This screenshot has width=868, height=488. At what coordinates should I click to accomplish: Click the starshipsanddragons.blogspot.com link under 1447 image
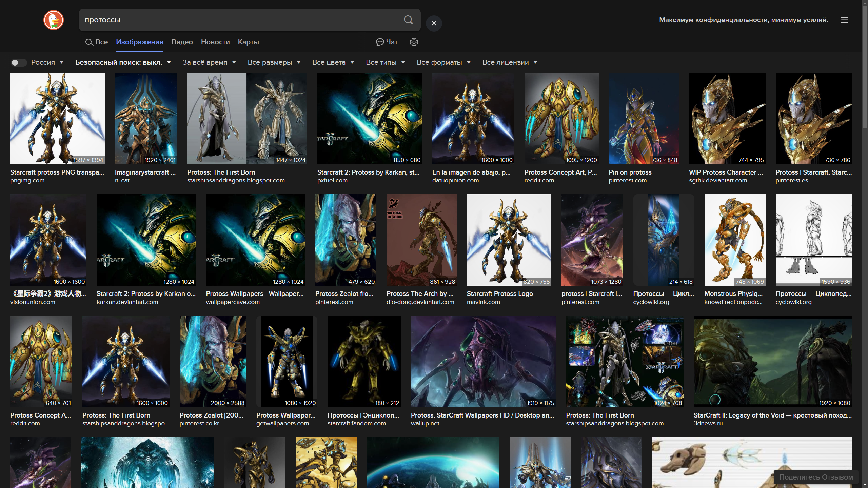236,180
